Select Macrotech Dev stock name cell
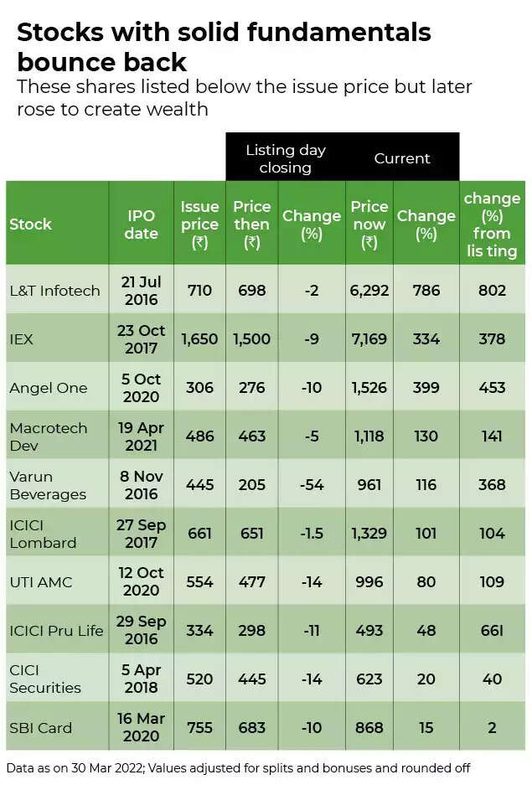The width and height of the screenshot is (532, 790). click(x=49, y=436)
